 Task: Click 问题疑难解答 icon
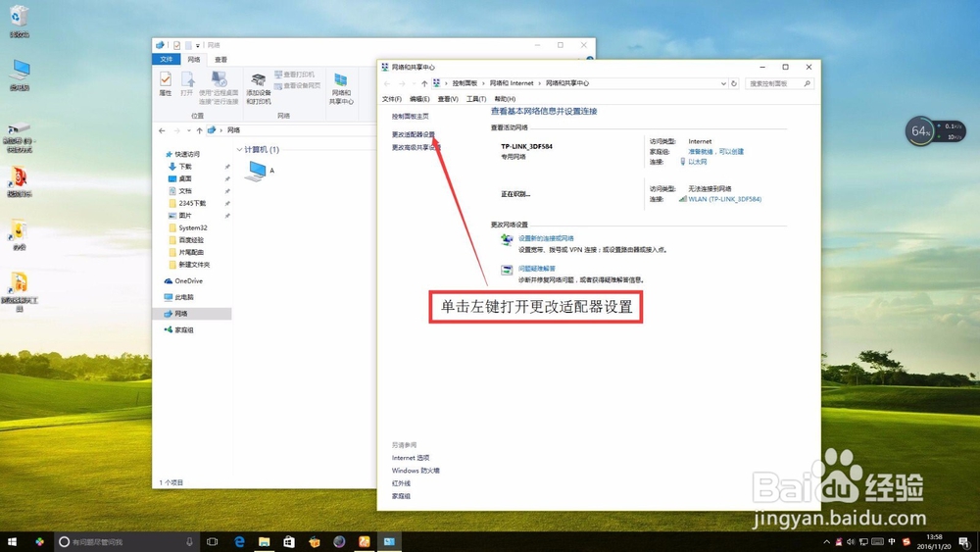click(x=507, y=270)
